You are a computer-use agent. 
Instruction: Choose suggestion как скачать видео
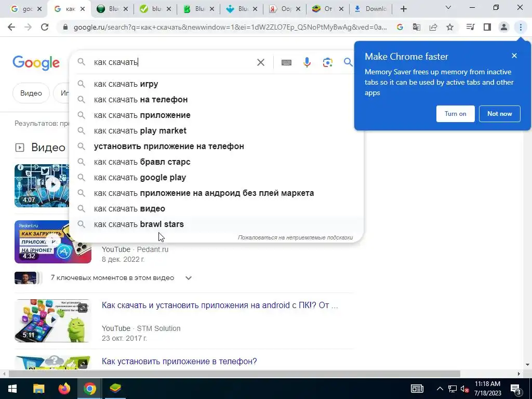(x=216, y=209)
